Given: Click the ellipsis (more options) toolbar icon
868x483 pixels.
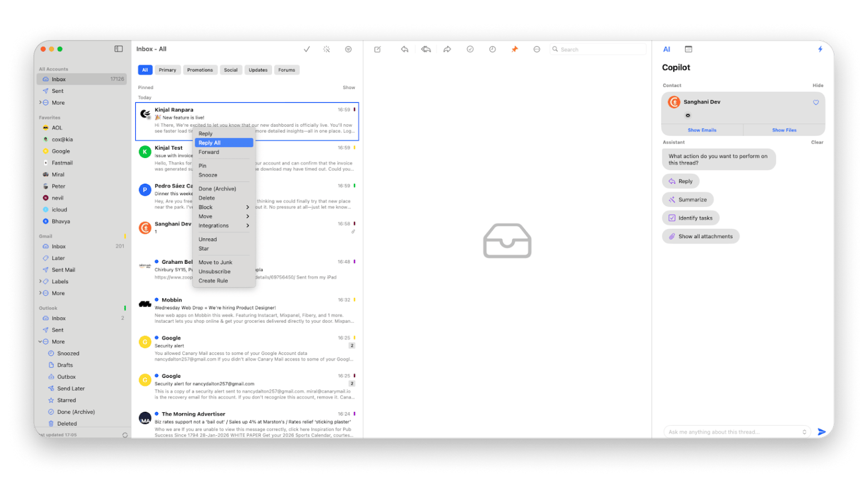Looking at the screenshot, I should pos(536,49).
